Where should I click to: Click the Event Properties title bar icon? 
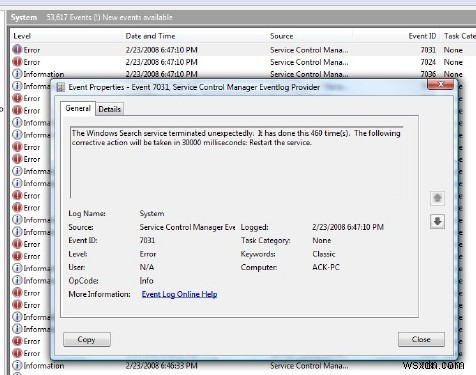pos(61,87)
